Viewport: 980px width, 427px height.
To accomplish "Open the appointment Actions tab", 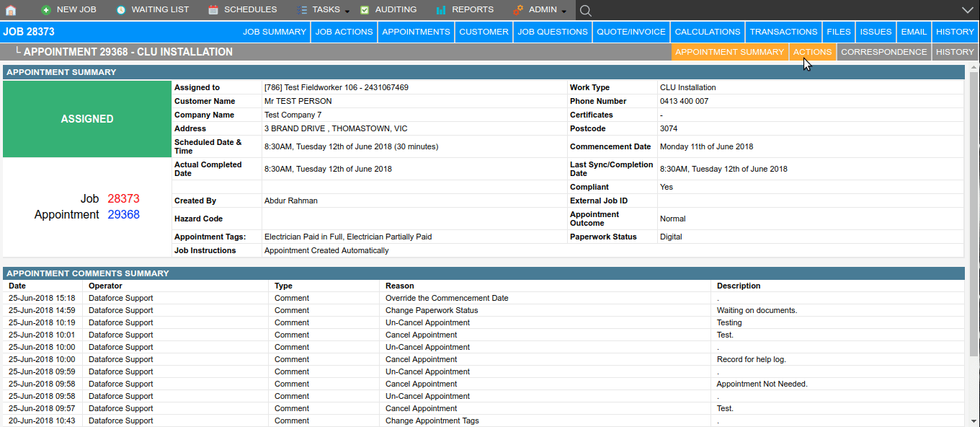I will (812, 52).
